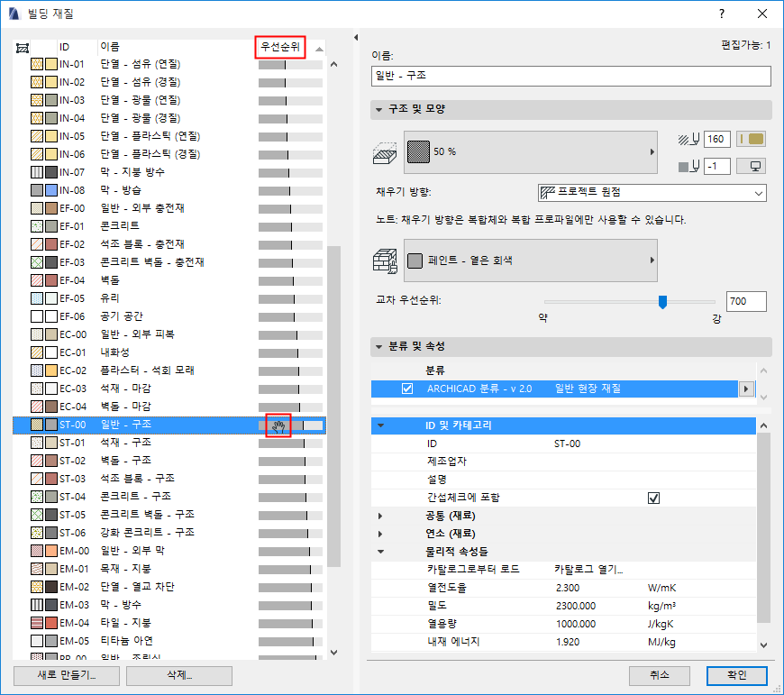Click the 삭제... button
Screen dimensions: 784x695
pos(179,675)
